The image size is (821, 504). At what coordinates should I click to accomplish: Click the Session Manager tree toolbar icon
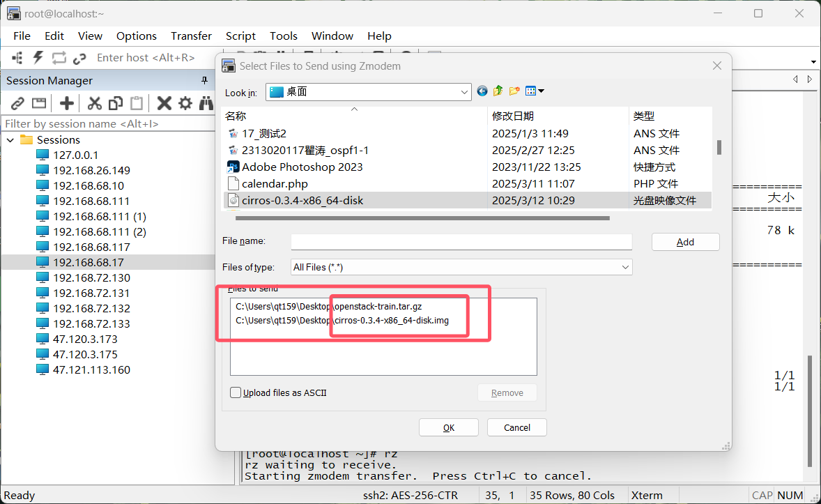click(17, 58)
